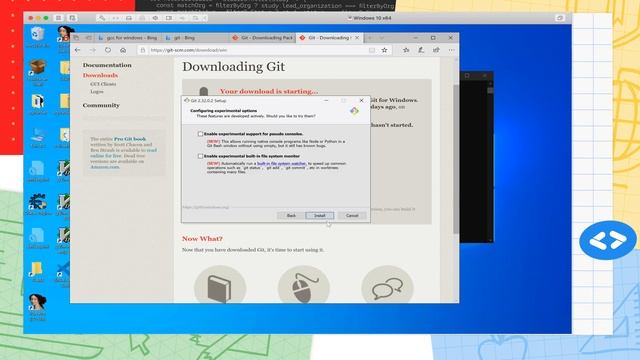
Task: Open the Downloads sidebar link
Action: 100,76
